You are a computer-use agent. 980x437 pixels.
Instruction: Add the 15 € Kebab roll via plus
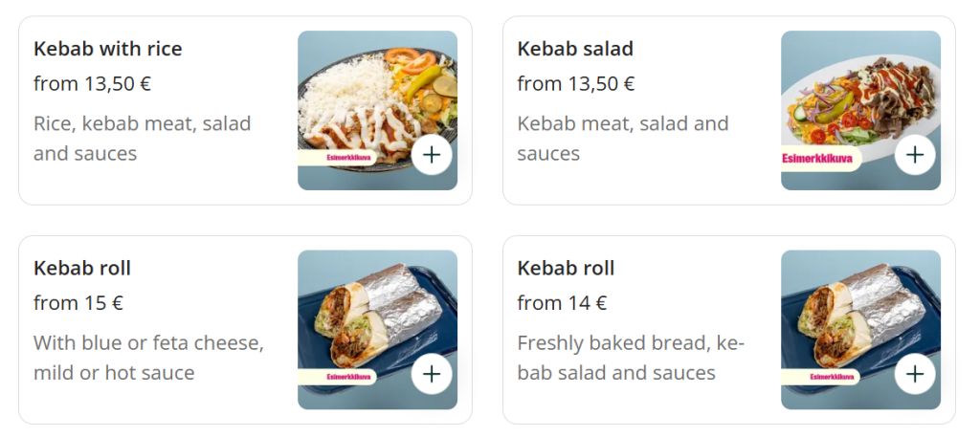pyautogui.click(x=432, y=374)
